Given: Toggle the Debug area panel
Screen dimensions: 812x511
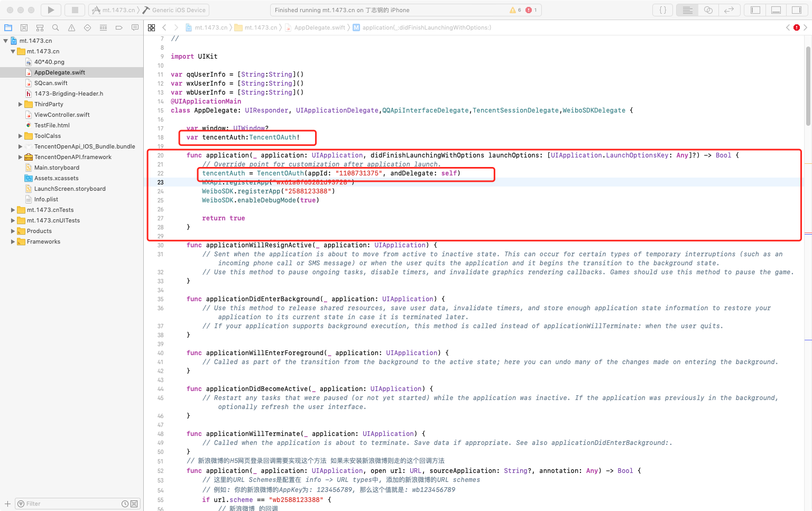Looking at the screenshot, I should coord(776,10).
